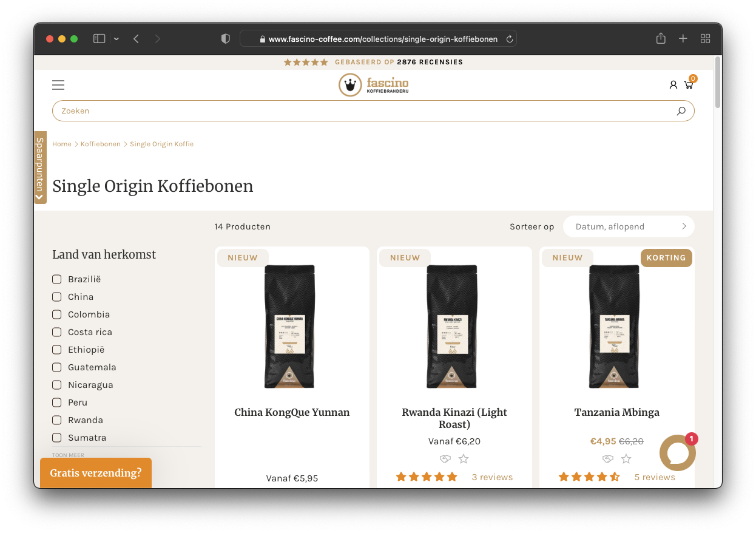
Task: Go to Koffiebonen breadcrumb
Action: 101,144
